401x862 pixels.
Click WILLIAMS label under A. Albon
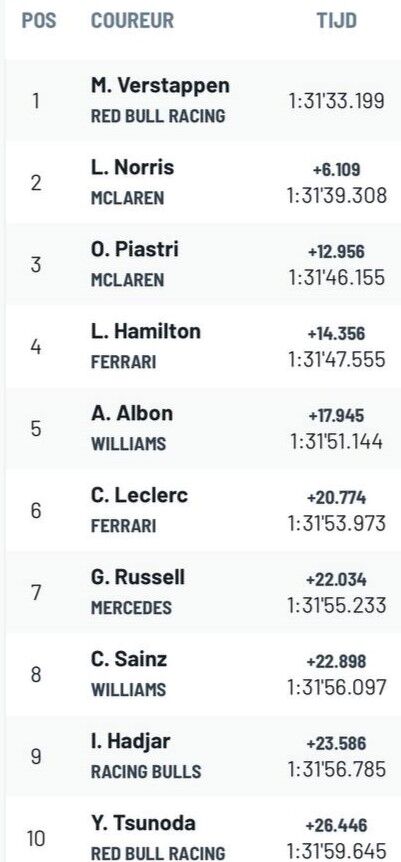[x=128, y=444]
